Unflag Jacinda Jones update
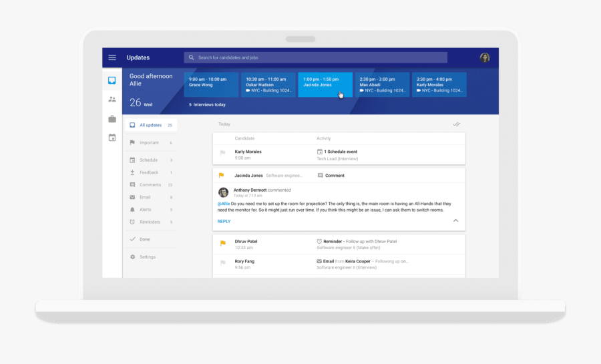The image size is (601, 364). (221, 176)
